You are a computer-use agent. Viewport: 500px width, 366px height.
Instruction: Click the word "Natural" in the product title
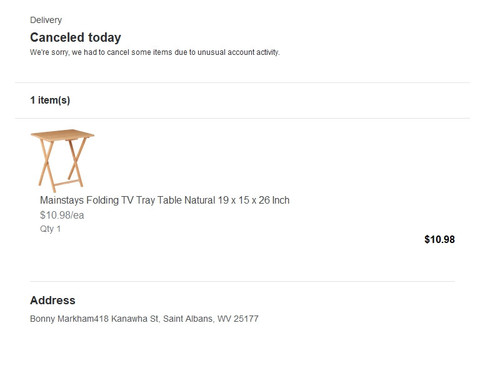[200, 200]
